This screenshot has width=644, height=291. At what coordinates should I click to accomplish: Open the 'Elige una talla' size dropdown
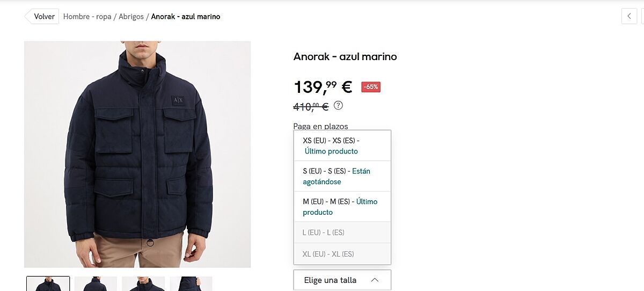(x=342, y=280)
